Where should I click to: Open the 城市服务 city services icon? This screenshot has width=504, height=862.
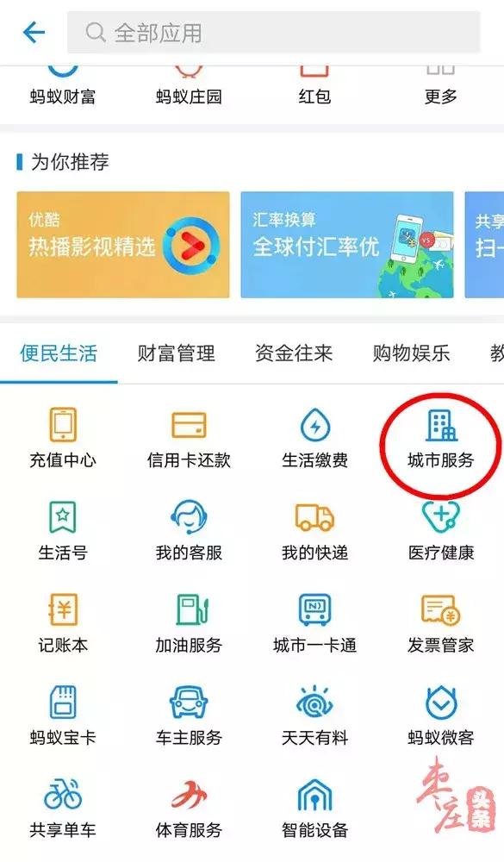tap(441, 425)
